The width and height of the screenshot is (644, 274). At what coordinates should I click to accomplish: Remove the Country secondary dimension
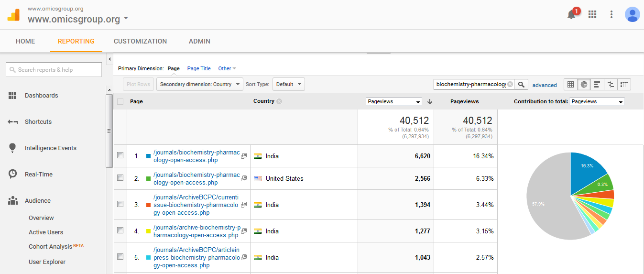279,101
